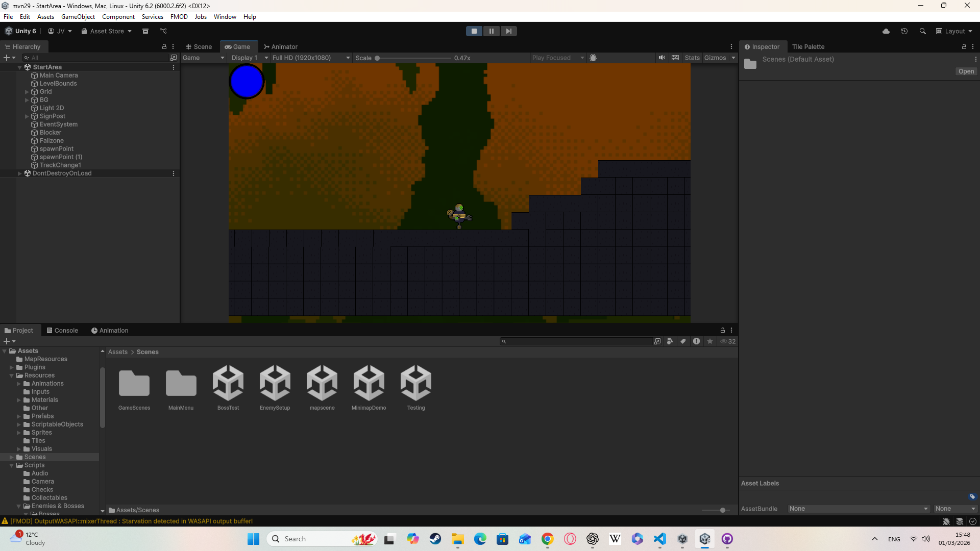
Task: Expand the Grid object in Hierarchy
Action: (x=27, y=92)
